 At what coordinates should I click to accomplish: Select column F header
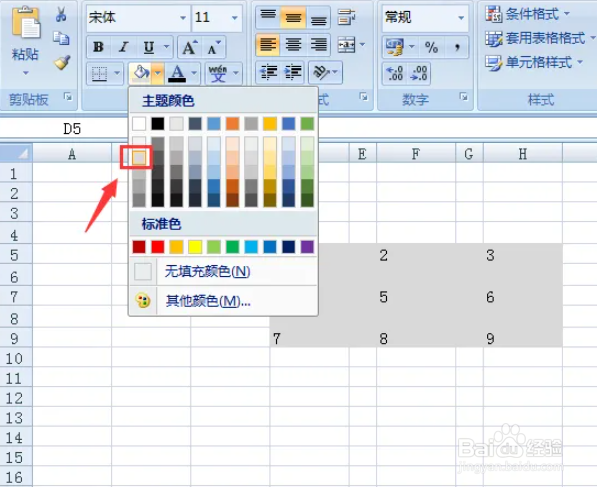point(416,154)
